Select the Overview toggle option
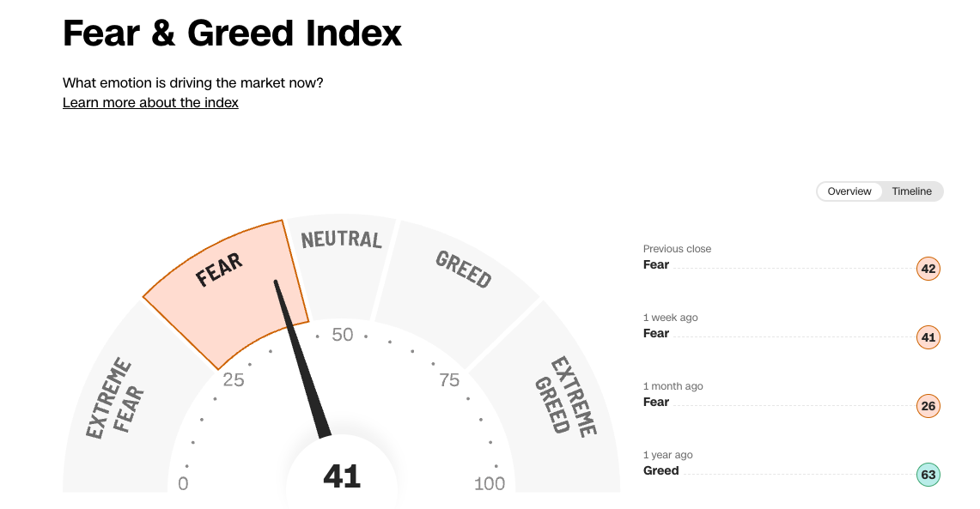Screen dimensions: 980x509 click(849, 191)
